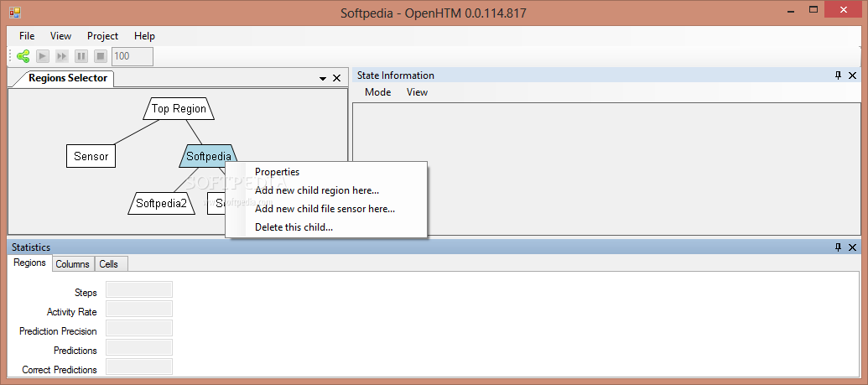Switch to the Regions statistics tab
The width and height of the screenshot is (868, 385).
click(x=30, y=263)
